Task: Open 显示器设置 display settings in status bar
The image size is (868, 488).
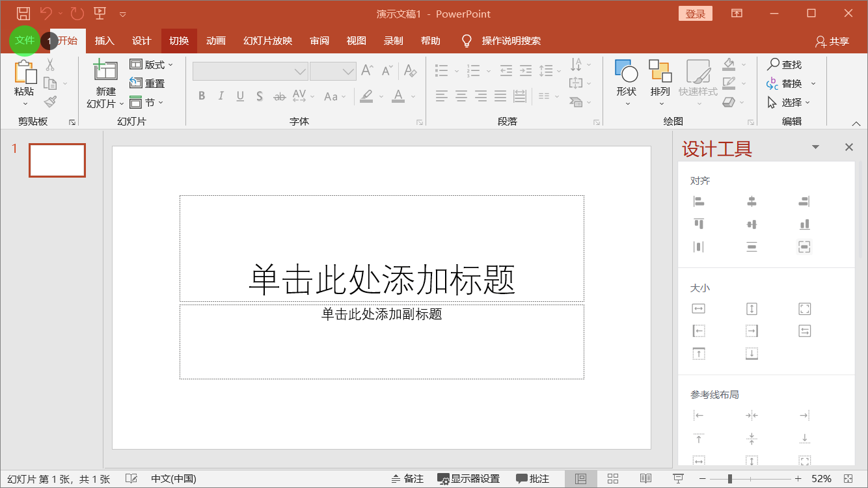Action: (x=468, y=479)
